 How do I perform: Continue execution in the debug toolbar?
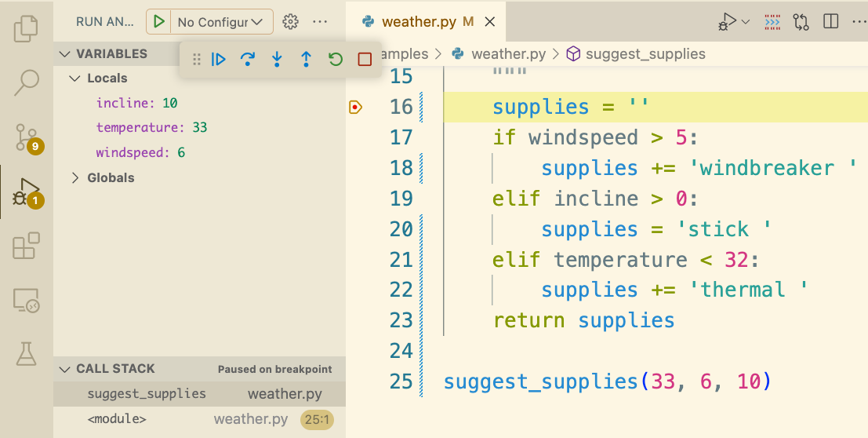pyautogui.click(x=219, y=60)
